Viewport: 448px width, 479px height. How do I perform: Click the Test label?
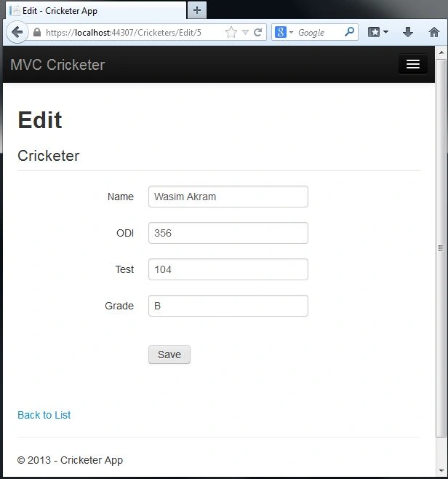124,269
